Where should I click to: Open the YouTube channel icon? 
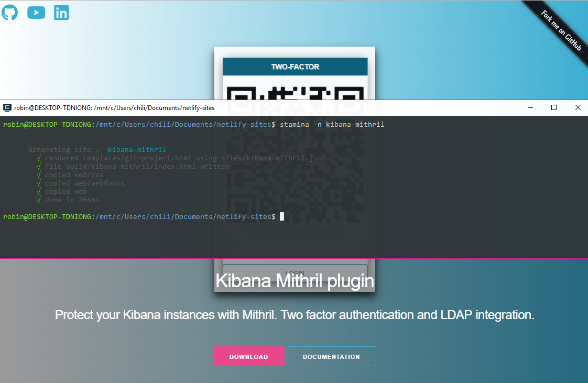coord(36,13)
